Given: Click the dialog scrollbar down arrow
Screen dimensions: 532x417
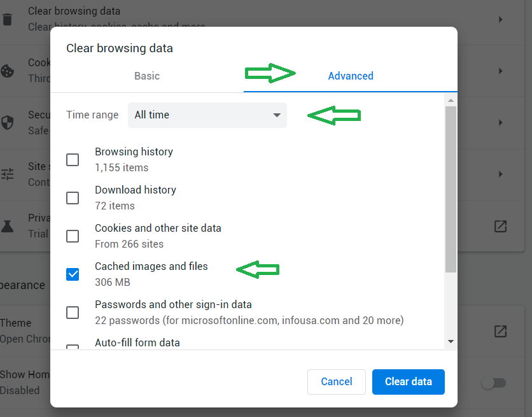Looking at the screenshot, I should (x=451, y=341).
